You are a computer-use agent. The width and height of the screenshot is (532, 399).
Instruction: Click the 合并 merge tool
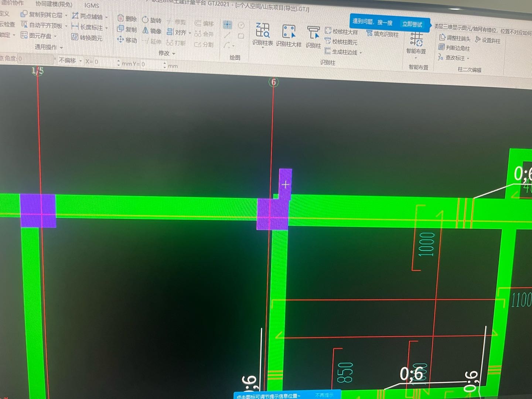pyautogui.click(x=204, y=34)
